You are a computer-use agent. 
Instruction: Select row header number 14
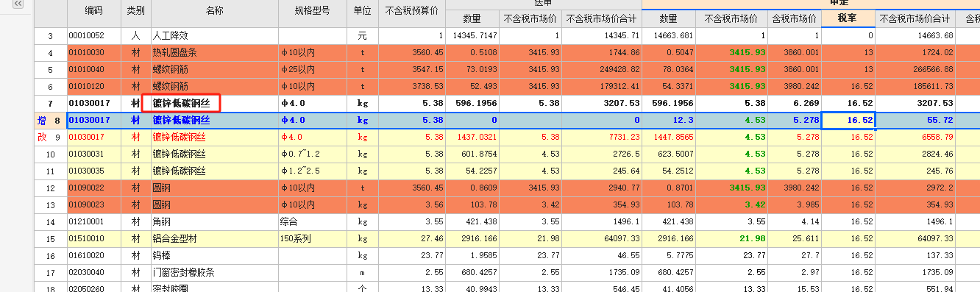(x=51, y=221)
